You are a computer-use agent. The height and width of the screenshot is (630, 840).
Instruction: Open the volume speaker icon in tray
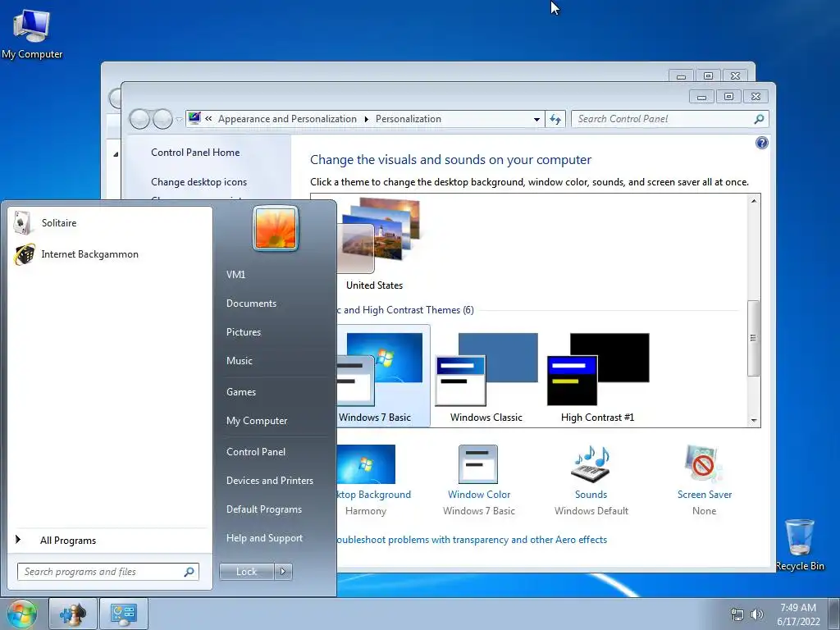(x=757, y=614)
